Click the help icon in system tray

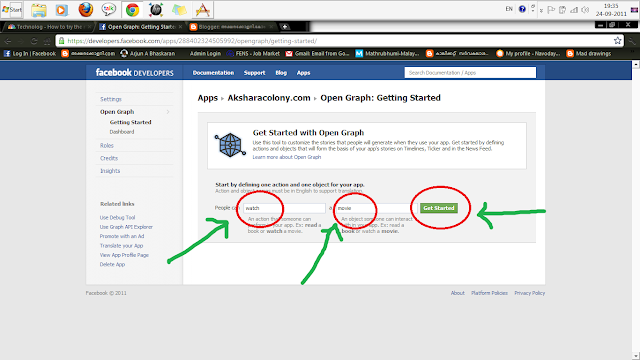pos(522,9)
